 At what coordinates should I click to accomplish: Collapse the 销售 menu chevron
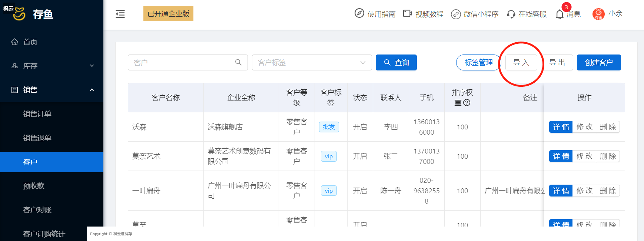(x=92, y=90)
